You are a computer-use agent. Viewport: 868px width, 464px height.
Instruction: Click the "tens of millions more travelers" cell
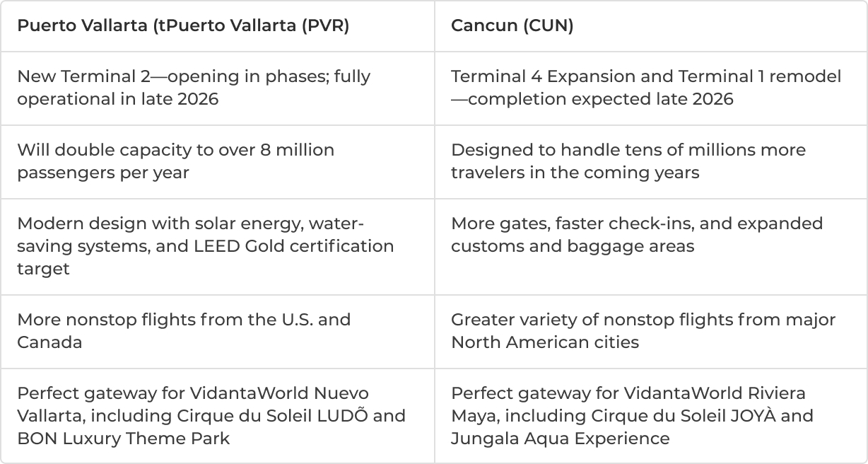pos(628,161)
